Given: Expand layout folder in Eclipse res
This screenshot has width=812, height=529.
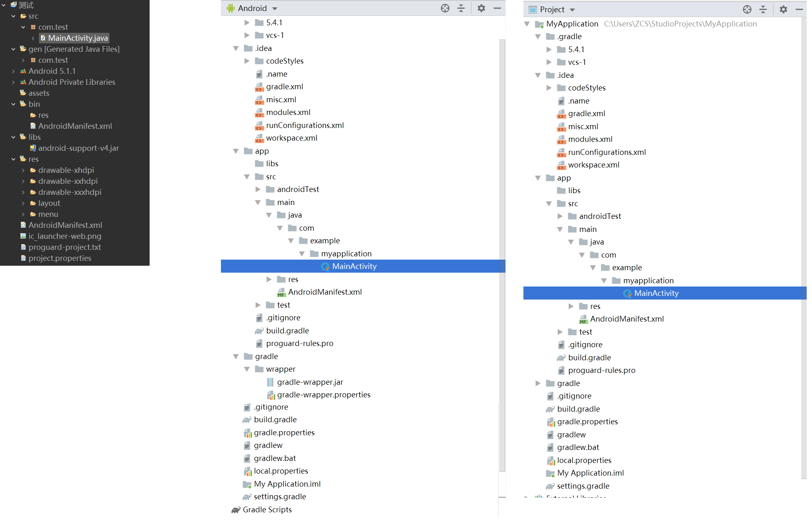Looking at the screenshot, I should pos(23,203).
